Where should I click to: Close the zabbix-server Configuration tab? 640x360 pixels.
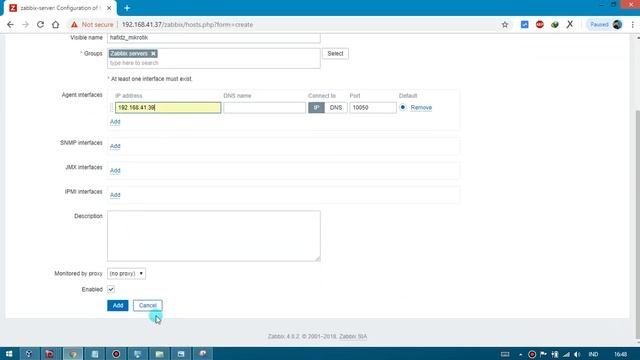tap(109, 8)
